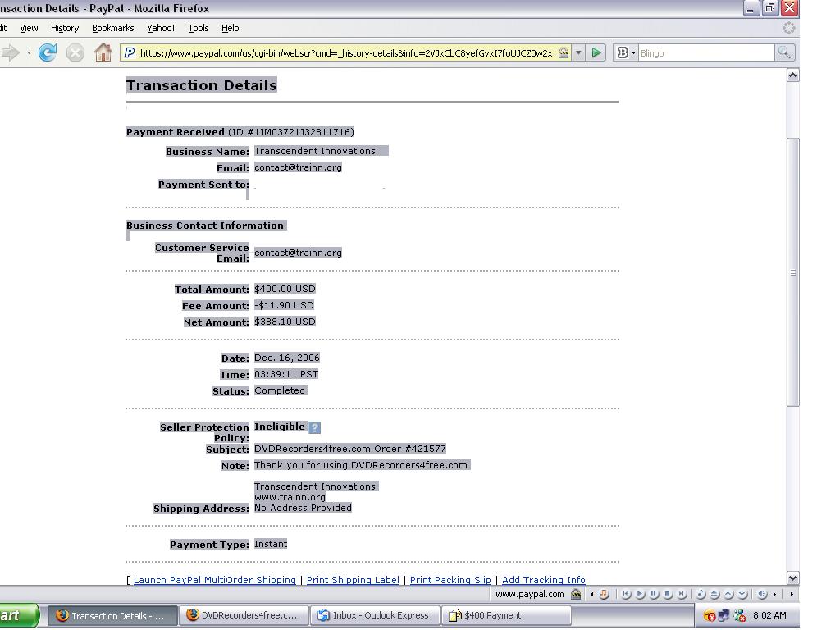The width and height of the screenshot is (840, 630).
Task: Open the $400 Payment taskbar window
Action: point(506,615)
